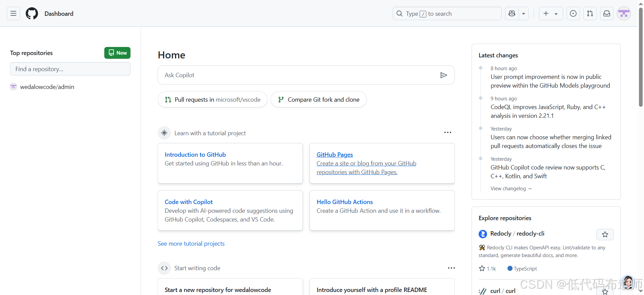Click See more tutorial projects
Viewport: 644px width, 295px height.
pyautogui.click(x=191, y=244)
